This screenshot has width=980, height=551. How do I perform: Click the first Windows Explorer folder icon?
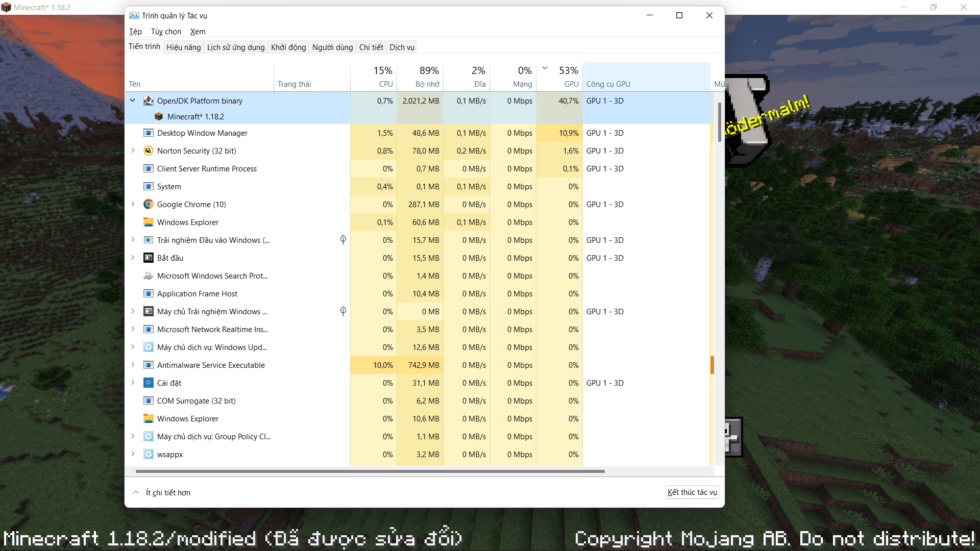tap(148, 222)
